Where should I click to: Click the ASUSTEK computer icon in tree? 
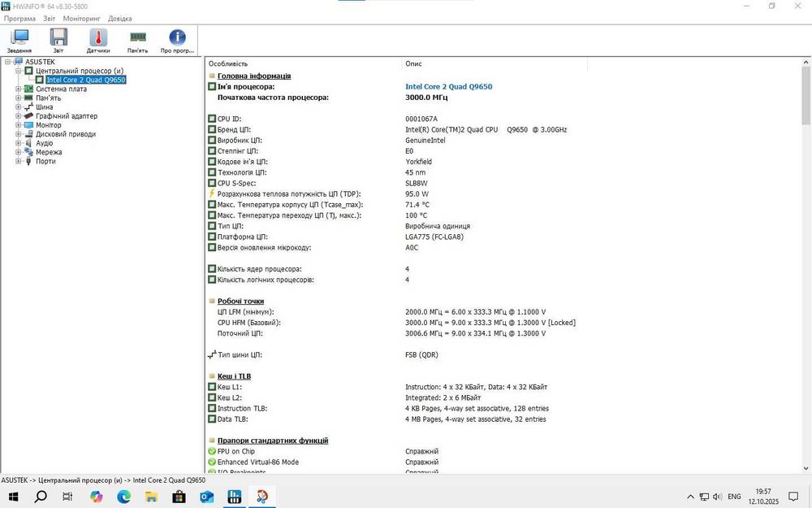19,62
